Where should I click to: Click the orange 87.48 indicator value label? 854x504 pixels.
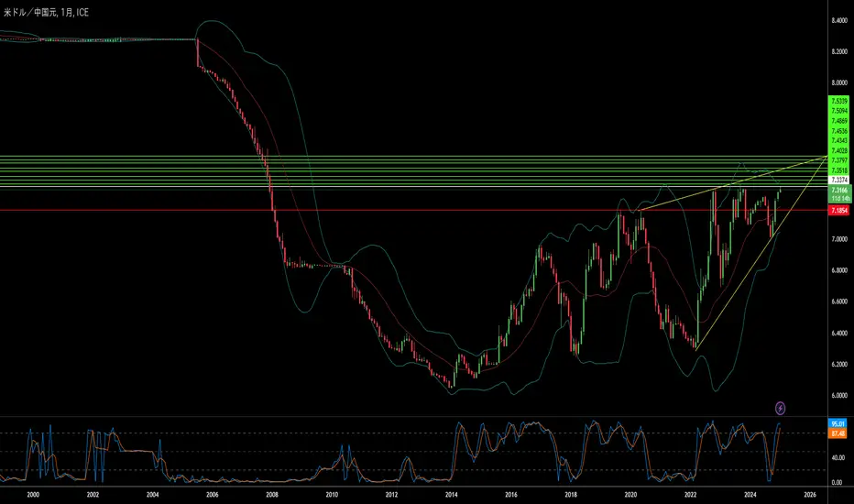(838, 433)
